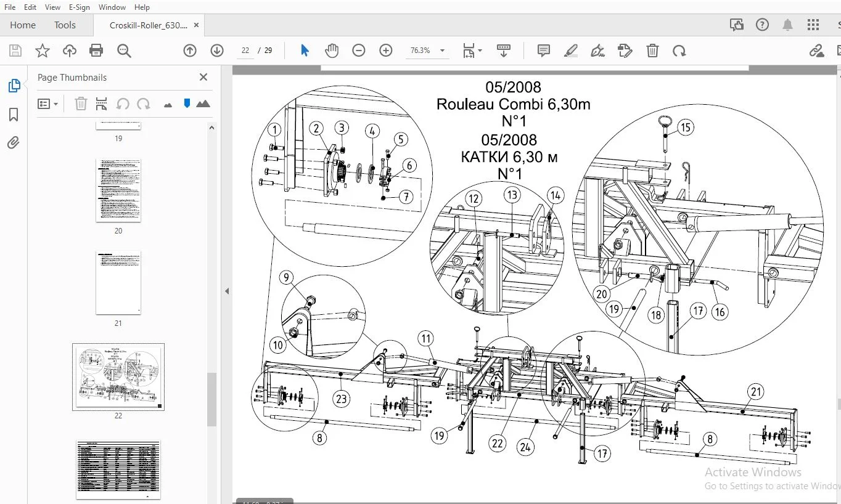Rotate thumbnail clockwise in thumbnails panel

(144, 104)
